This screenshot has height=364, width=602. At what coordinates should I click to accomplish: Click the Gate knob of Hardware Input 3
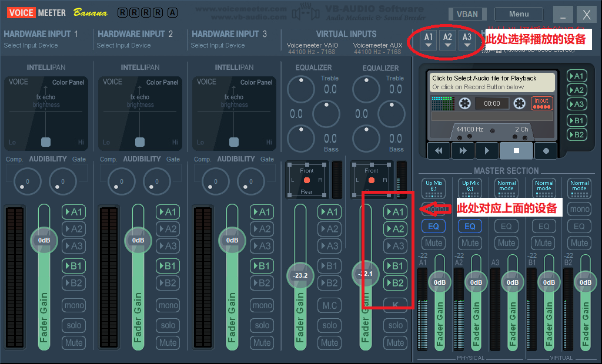point(250,181)
